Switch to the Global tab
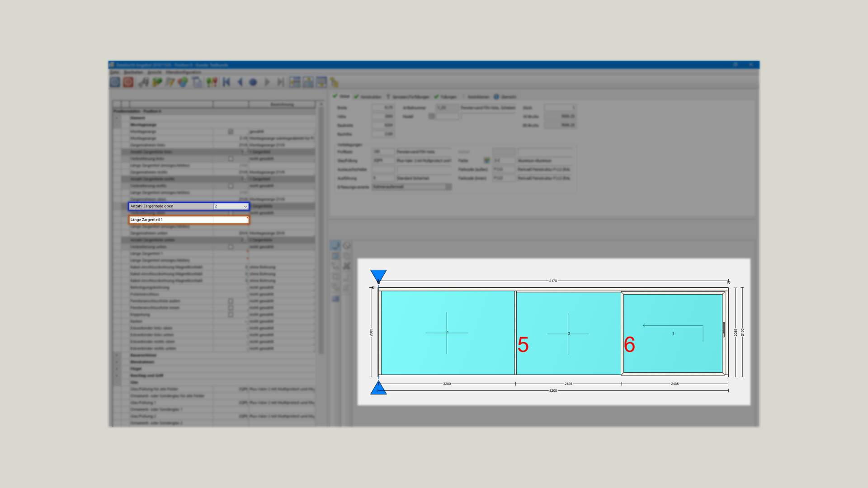 tap(341, 96)
